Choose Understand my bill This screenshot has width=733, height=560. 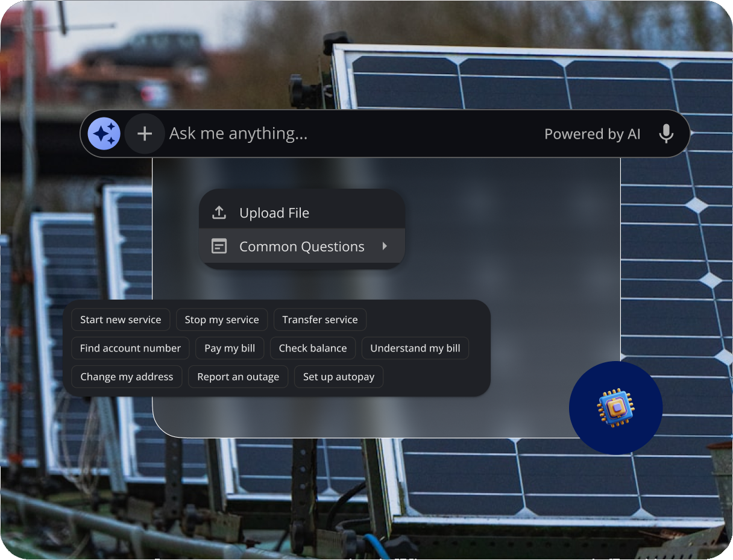coord(415,348)
